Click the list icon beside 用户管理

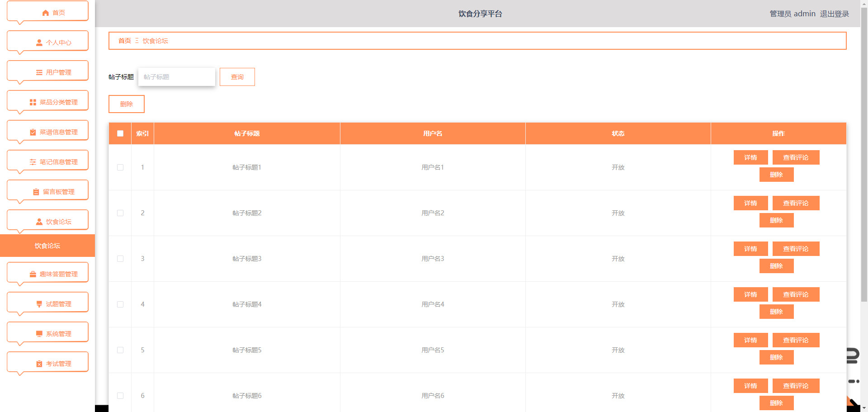tap(39, 73)
